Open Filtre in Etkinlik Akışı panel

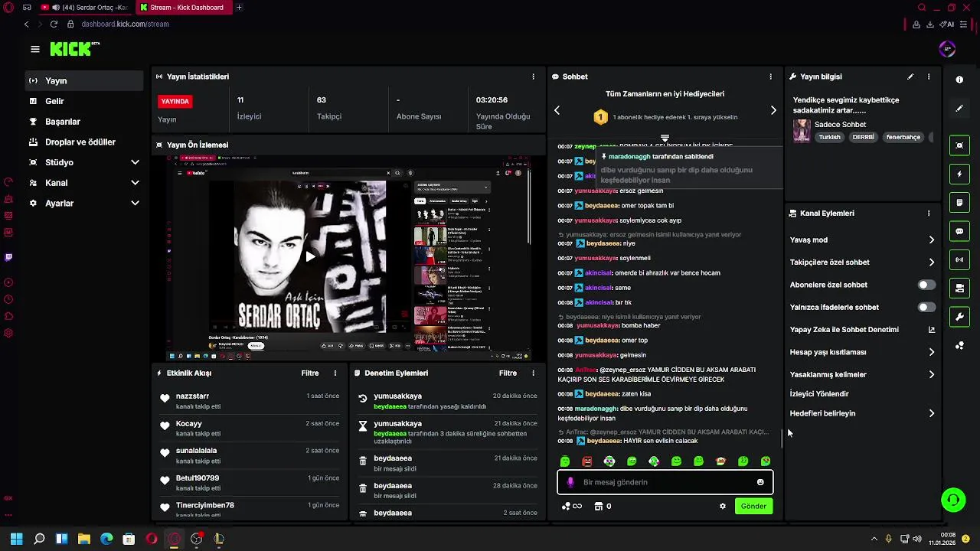click(x=310, y=373)
